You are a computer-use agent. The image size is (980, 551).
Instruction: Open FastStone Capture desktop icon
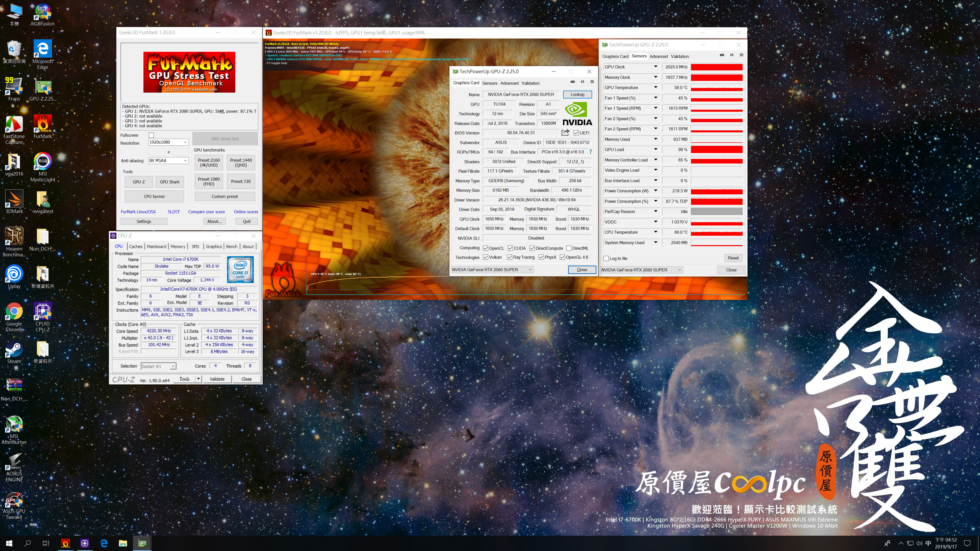14,130
